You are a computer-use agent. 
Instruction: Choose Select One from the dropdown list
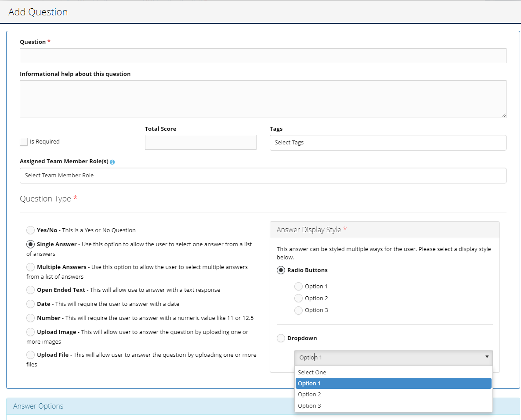(x=394, y=372)
